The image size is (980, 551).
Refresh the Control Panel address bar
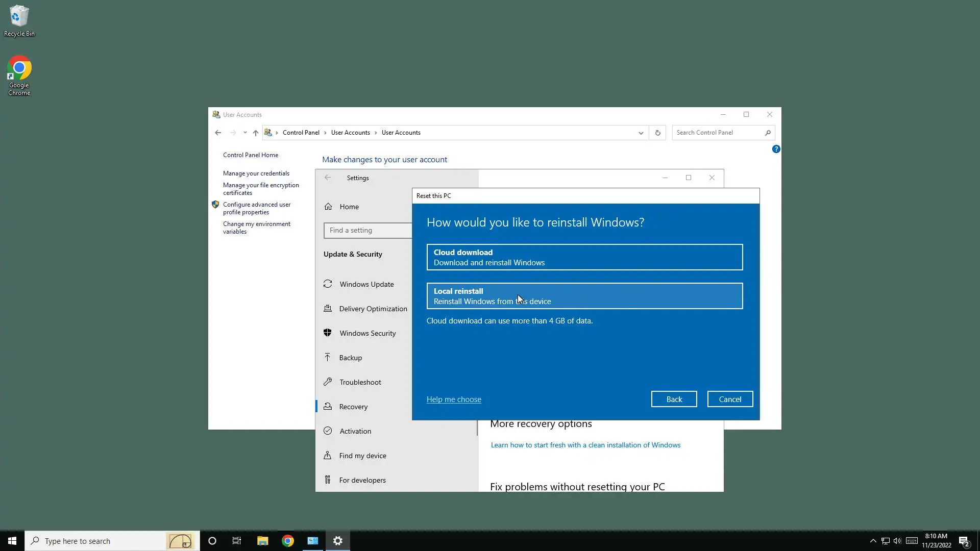coord(657,133)
